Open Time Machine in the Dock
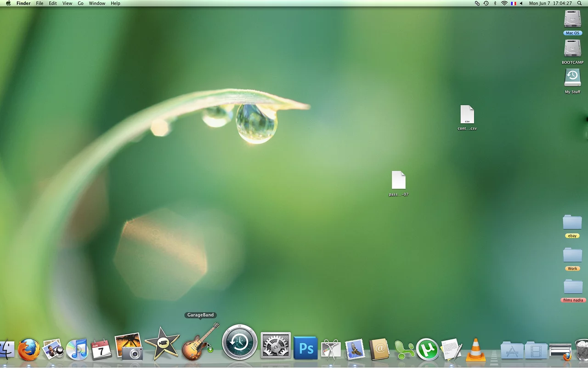Image resolution: width=588 pixels, height=368 pixels. pyautogui.click(x=239, y=343)
